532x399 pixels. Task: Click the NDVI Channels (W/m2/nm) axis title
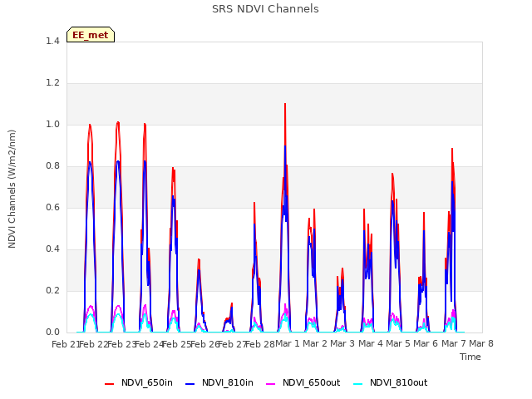(12, 189)
